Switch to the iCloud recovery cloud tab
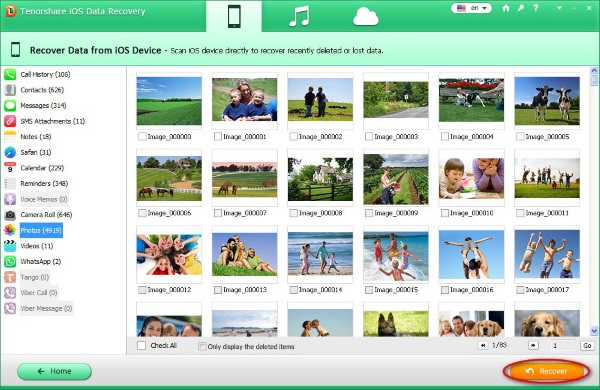 [365, 17]
